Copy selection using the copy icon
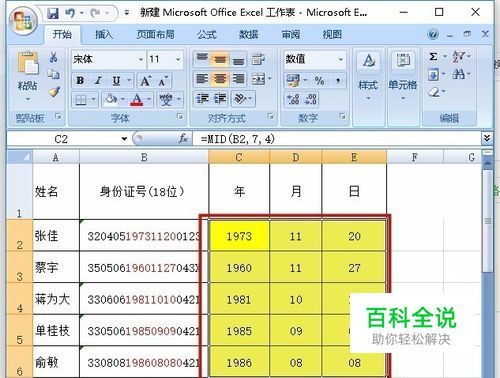 (x=53, y=74)
